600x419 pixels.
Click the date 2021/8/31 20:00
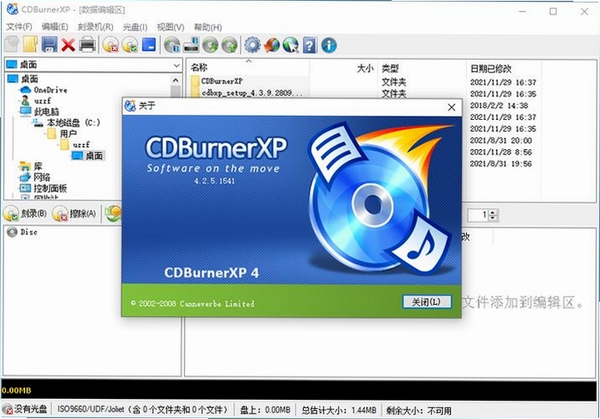(x=501, y=140)
